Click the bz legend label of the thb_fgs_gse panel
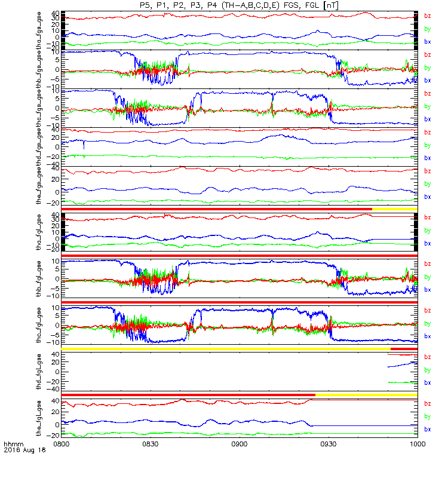This screenshot has height=478, width=448. 428,55
